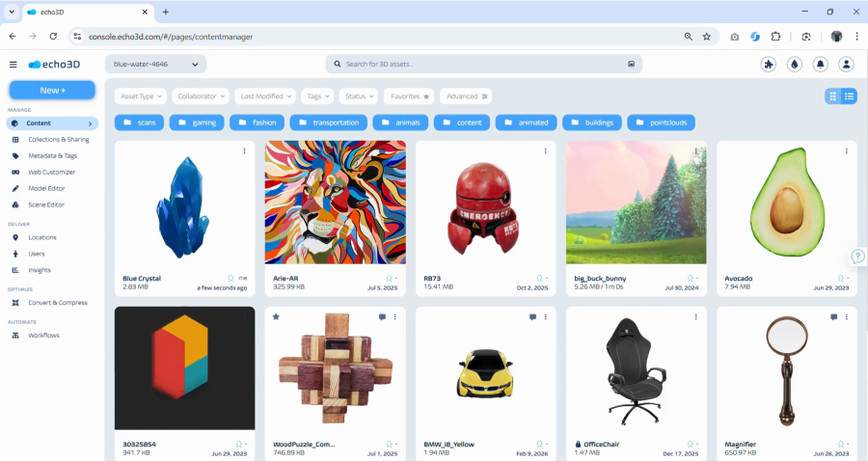Open the notifications bell
868x461 pixels.
tap(821, 65)
